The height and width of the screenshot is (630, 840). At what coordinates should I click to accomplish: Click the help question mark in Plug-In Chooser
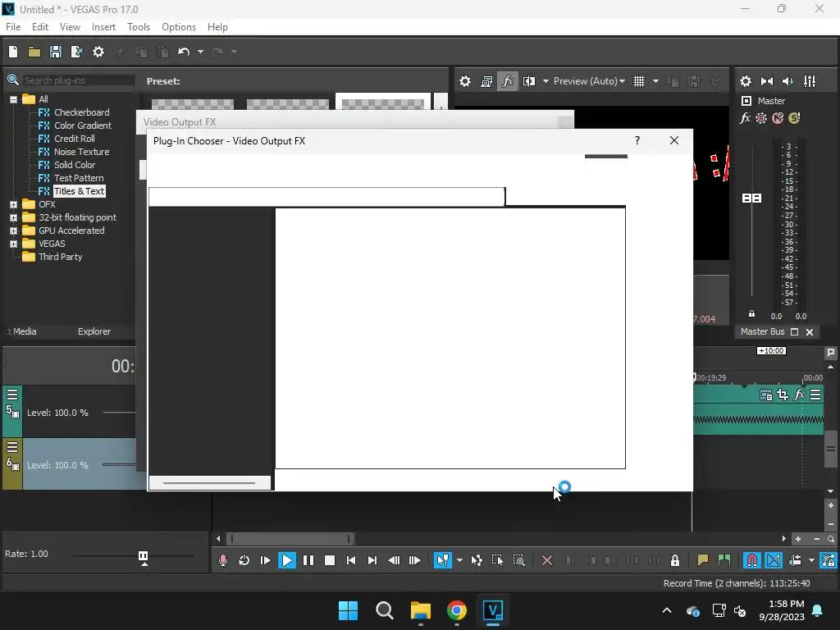point(637,140)
